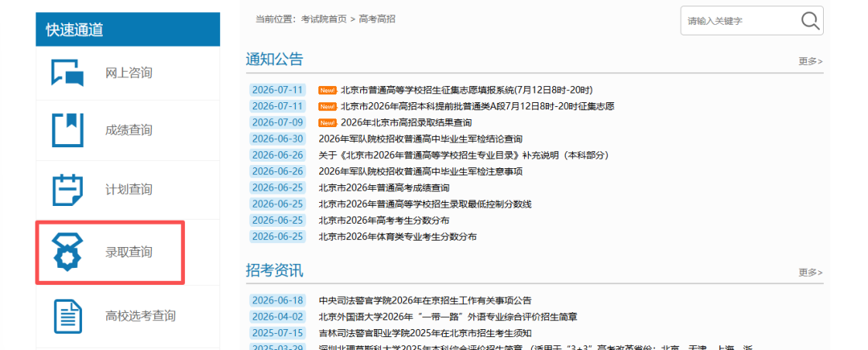Click the 高考高招 breadcrumb
Image resolution: width=868 pixels, height=350 pixels.
tap(377, 19)
